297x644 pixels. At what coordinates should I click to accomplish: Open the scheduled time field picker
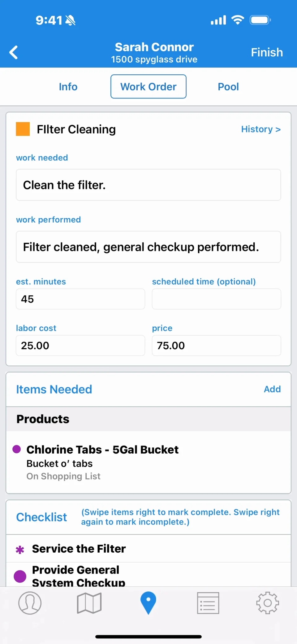click(216, 299)
